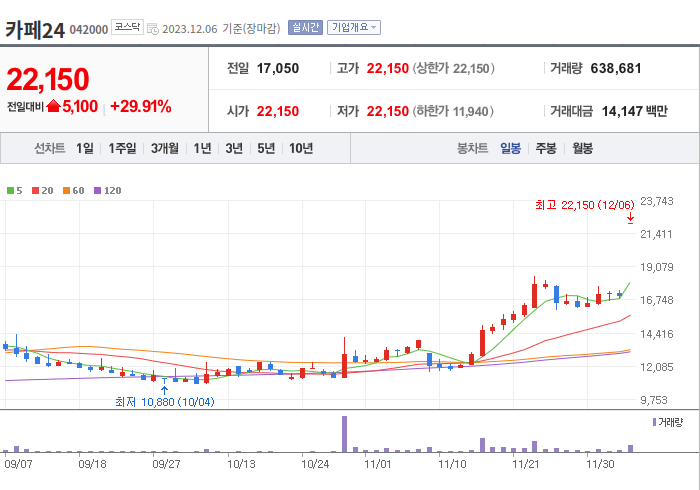Image resolution: width=700 pixels, height=490 pixels.
Task: Click the 카페24 stock name title
Action: coord(35,30)
